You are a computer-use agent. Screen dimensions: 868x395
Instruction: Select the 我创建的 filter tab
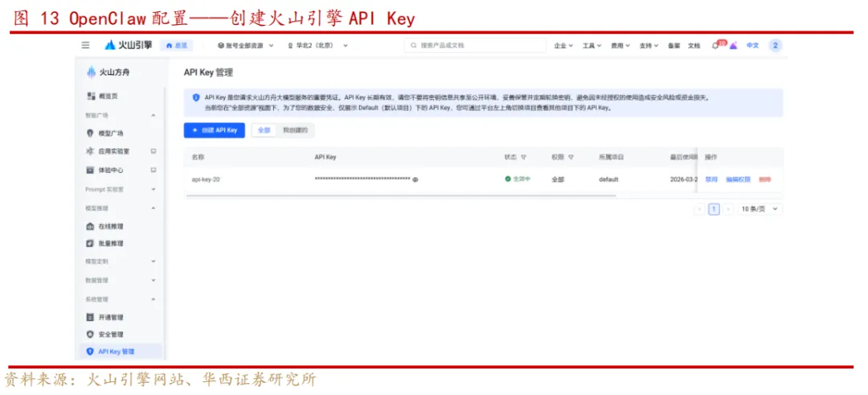294,130
